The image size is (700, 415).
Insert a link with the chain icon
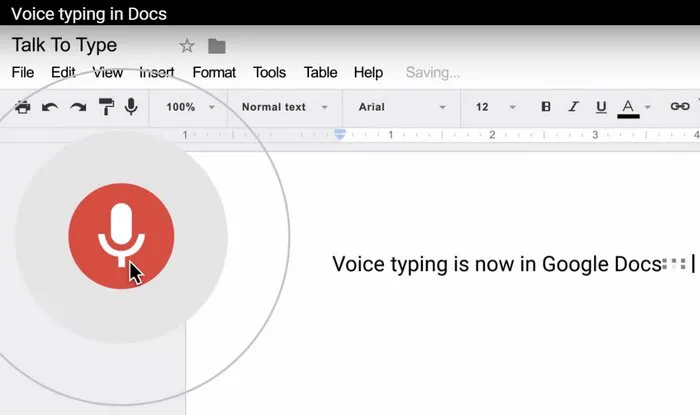679,107
